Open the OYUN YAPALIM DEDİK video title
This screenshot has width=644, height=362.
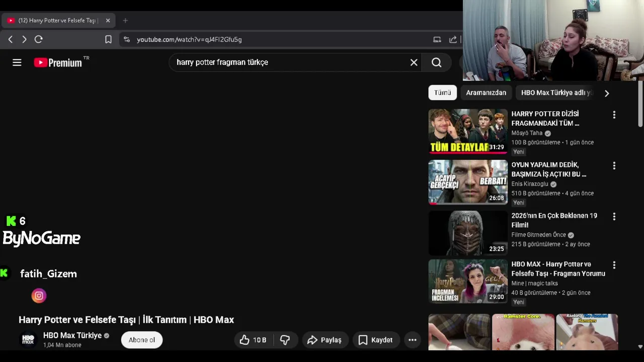coord(549,169)
